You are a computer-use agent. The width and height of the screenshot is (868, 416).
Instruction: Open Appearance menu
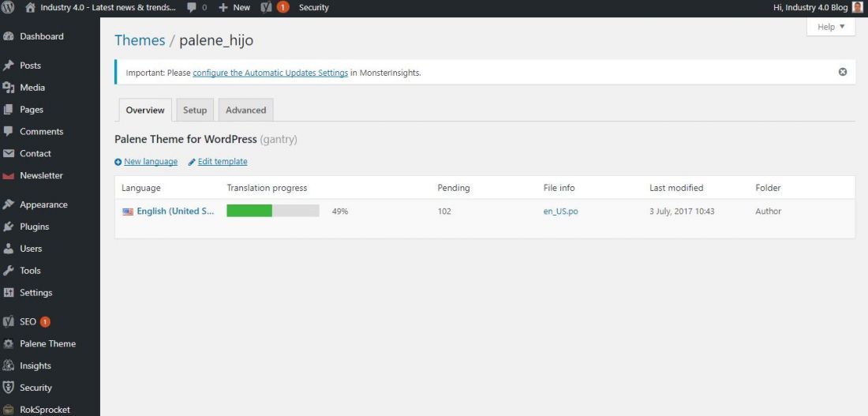click(x=43, y=204)
